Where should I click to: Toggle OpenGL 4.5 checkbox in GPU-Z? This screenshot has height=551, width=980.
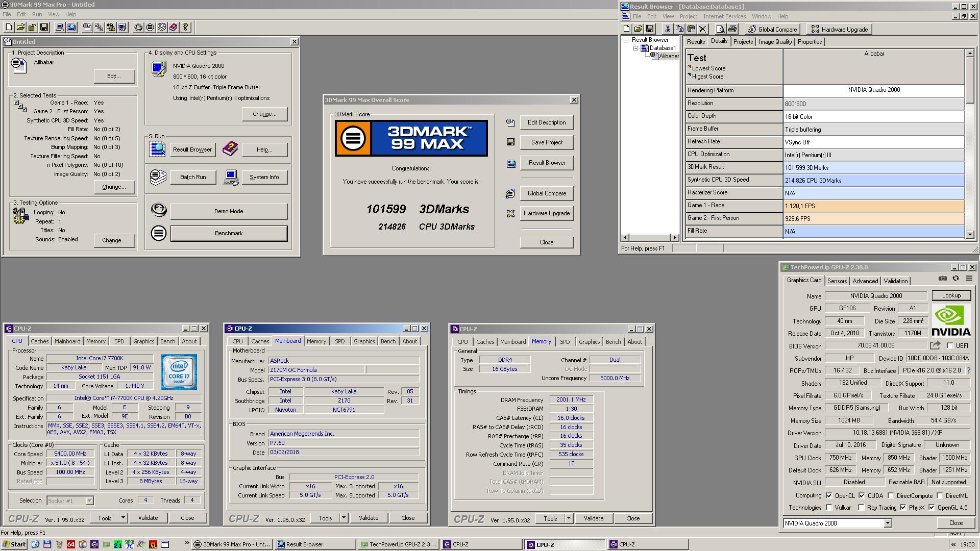932,508
